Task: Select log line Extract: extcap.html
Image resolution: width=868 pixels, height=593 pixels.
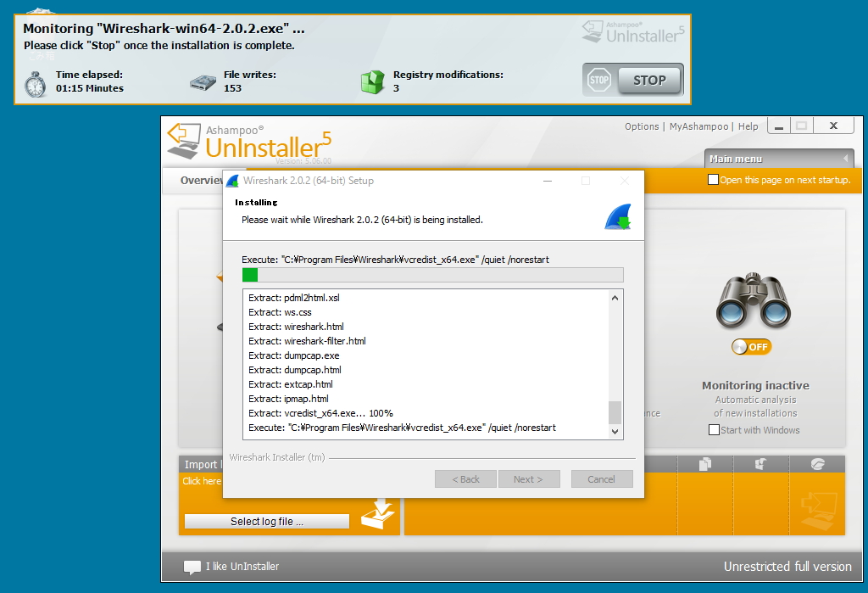Action: coord(291,384)
